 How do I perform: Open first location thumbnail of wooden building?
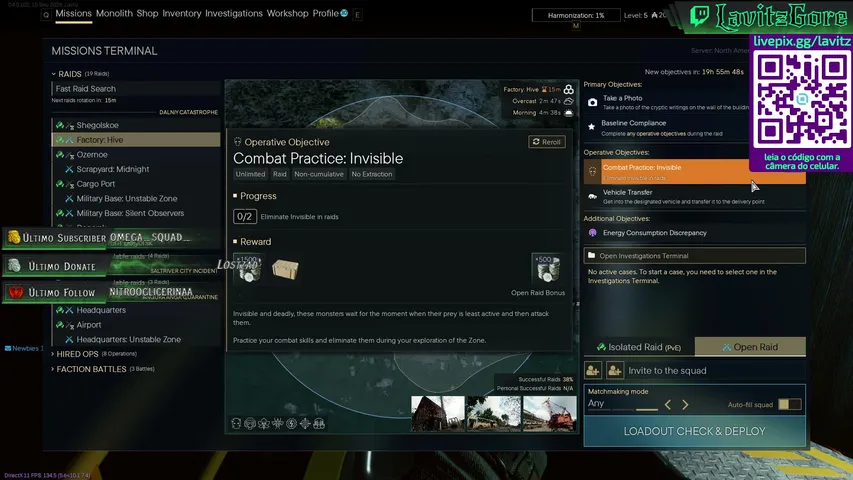coord(438,414)
